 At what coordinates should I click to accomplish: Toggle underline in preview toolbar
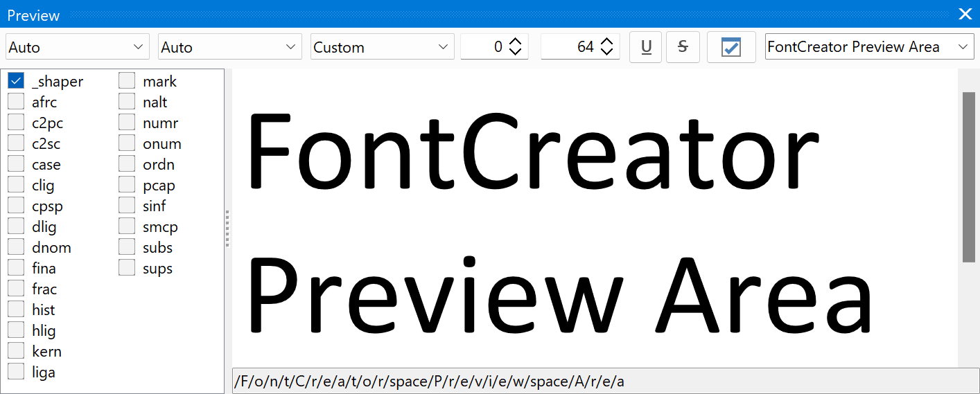pyautogui.click(x=646, y=47)
